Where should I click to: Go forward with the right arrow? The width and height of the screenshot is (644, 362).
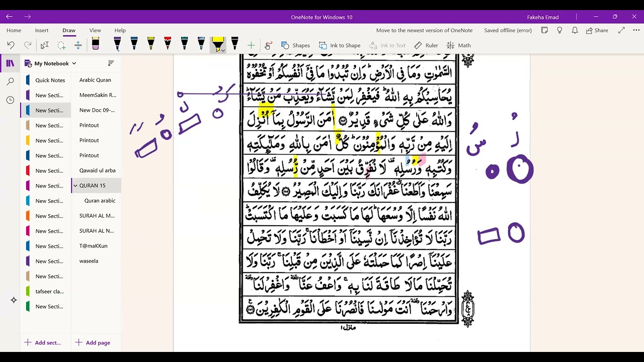tap(27, 17)
